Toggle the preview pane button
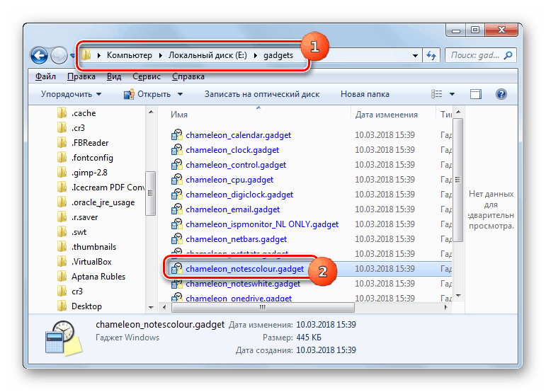546x392 pixels. [476, 94]
